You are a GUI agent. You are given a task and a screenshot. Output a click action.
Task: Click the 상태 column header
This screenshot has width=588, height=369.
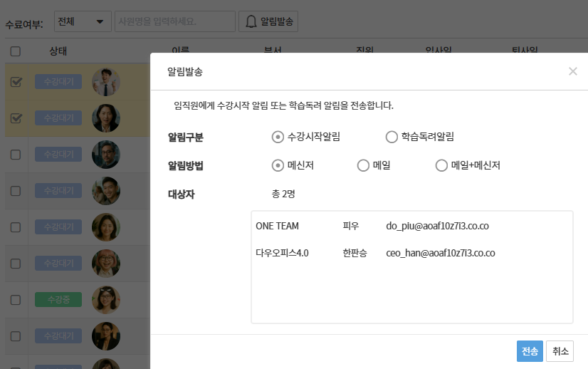click(58, 51)
